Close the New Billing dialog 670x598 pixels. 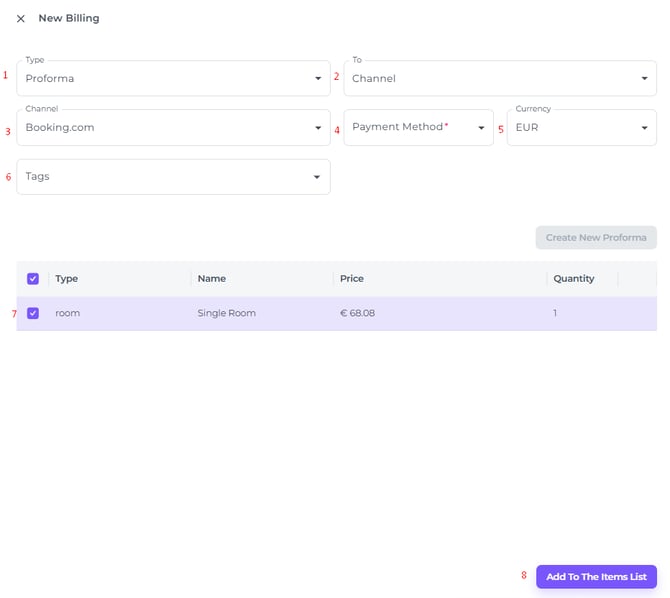20,19
